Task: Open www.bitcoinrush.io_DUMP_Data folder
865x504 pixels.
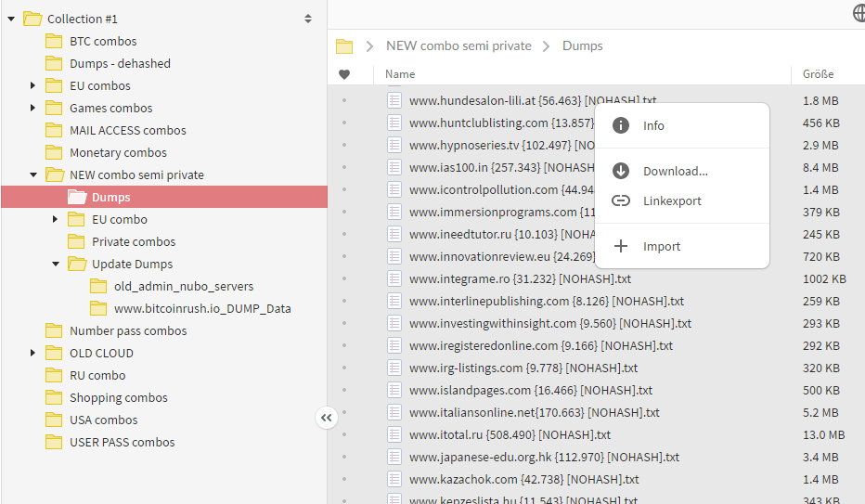Action: [x=202, y=309]
